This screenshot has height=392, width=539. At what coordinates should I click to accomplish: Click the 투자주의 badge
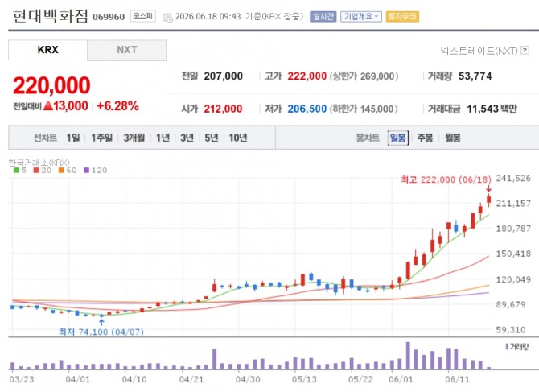tap(402, 17)
